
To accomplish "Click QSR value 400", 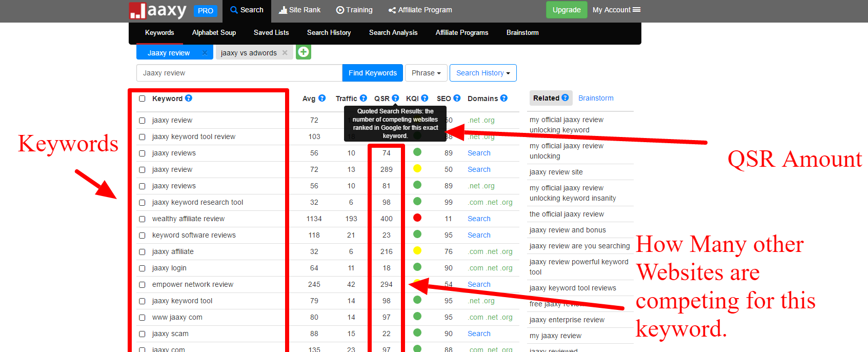I will [387, 219].
